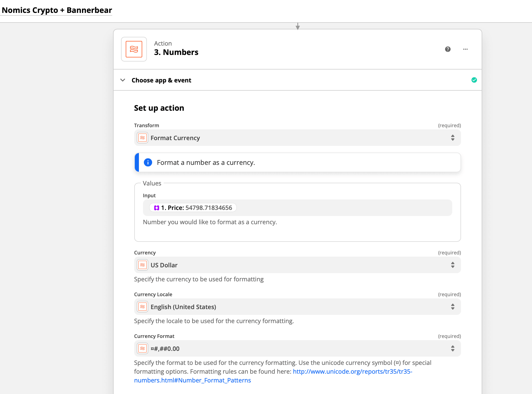Click the text Specify the currency to be used

tap(199, 279)
